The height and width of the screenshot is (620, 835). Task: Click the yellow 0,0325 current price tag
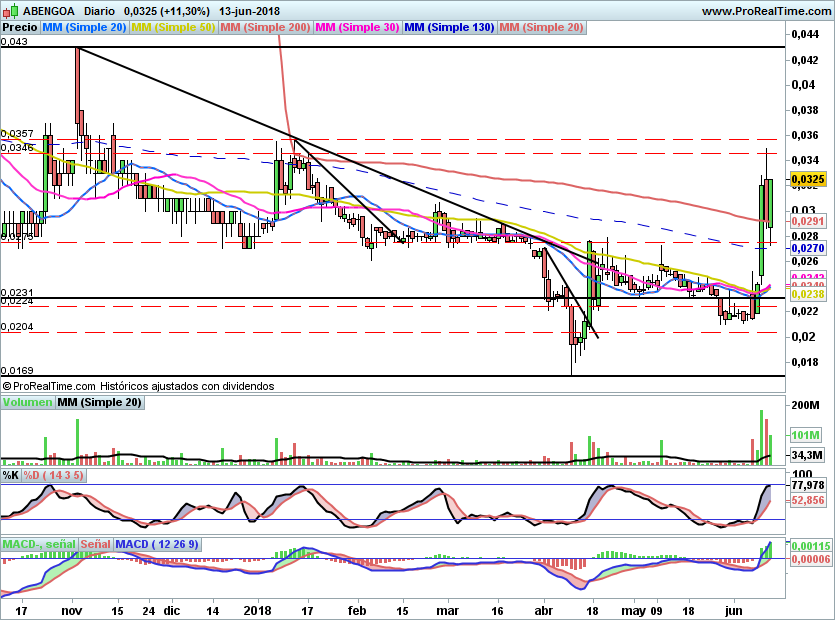(x=808, y=180)
